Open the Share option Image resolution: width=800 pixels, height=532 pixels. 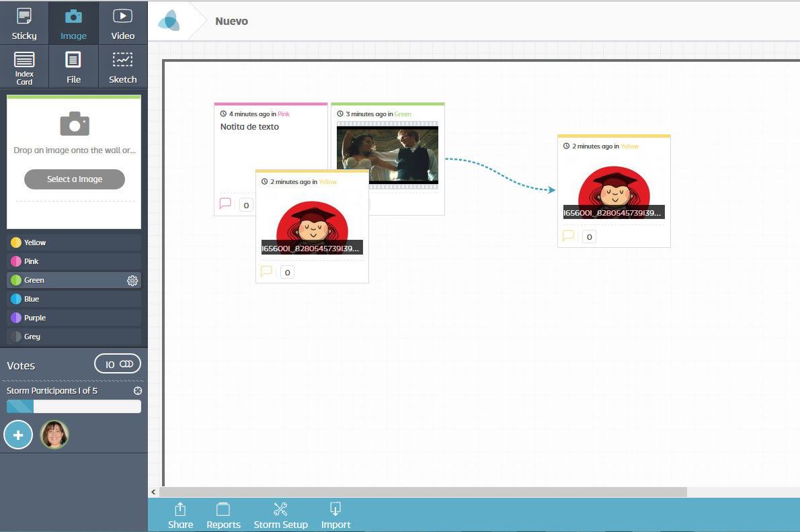(180, 516)
